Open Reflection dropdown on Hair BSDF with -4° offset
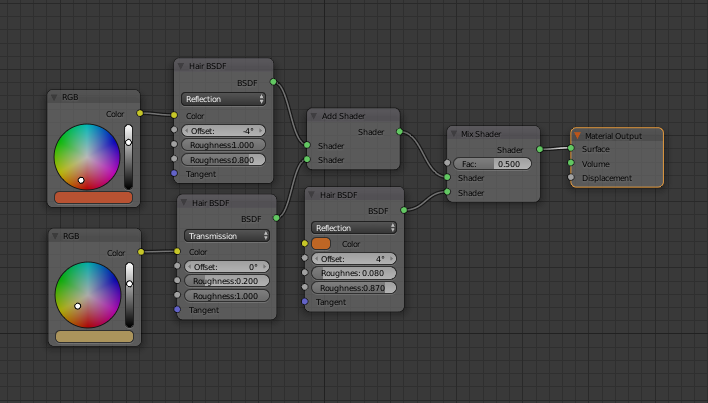Screen dimensions: 708x403 tap(225, 99)
